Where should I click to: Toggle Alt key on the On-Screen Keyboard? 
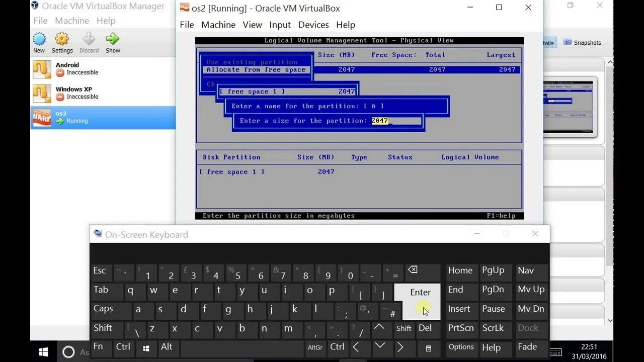click(x=168, y=348)
